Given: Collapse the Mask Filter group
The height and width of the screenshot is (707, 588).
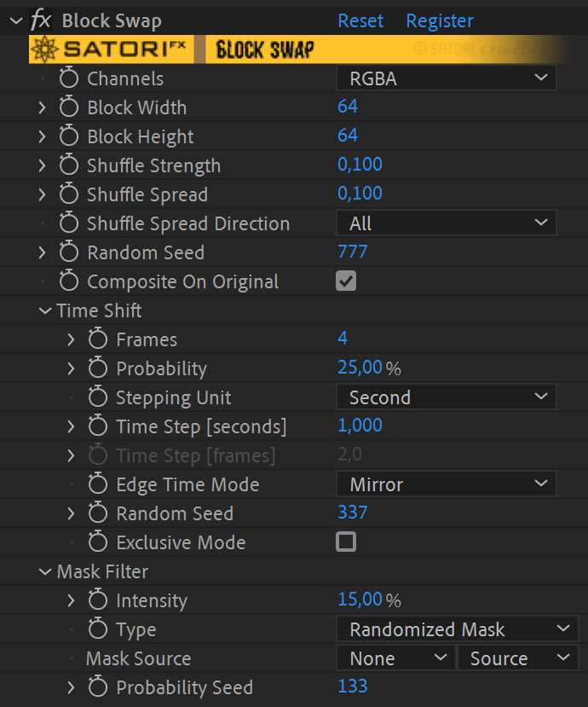Looking at the screenshot, I should (45, 571).
